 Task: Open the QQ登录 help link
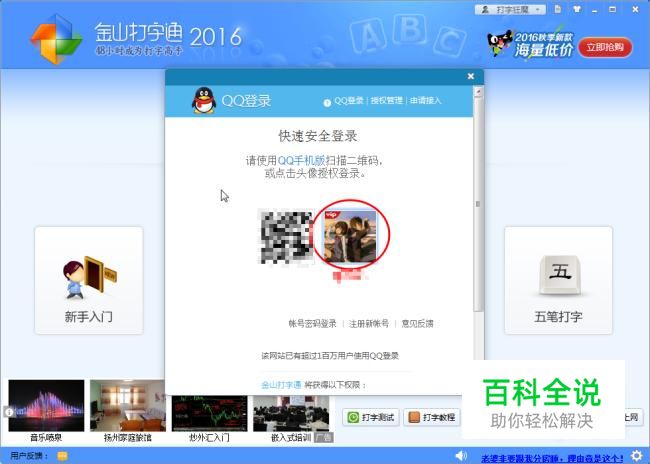click(348, 101)
